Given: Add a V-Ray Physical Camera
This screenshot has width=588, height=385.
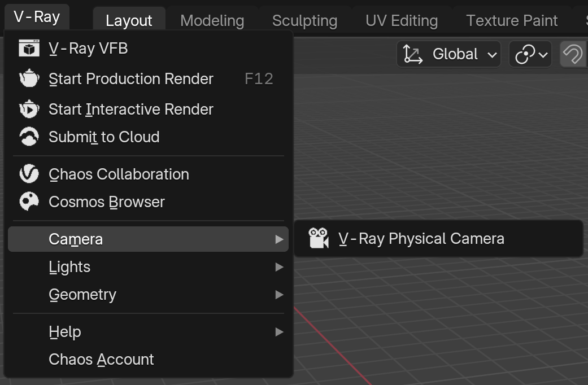Looking at the screenshot, I should pos(438,239).
